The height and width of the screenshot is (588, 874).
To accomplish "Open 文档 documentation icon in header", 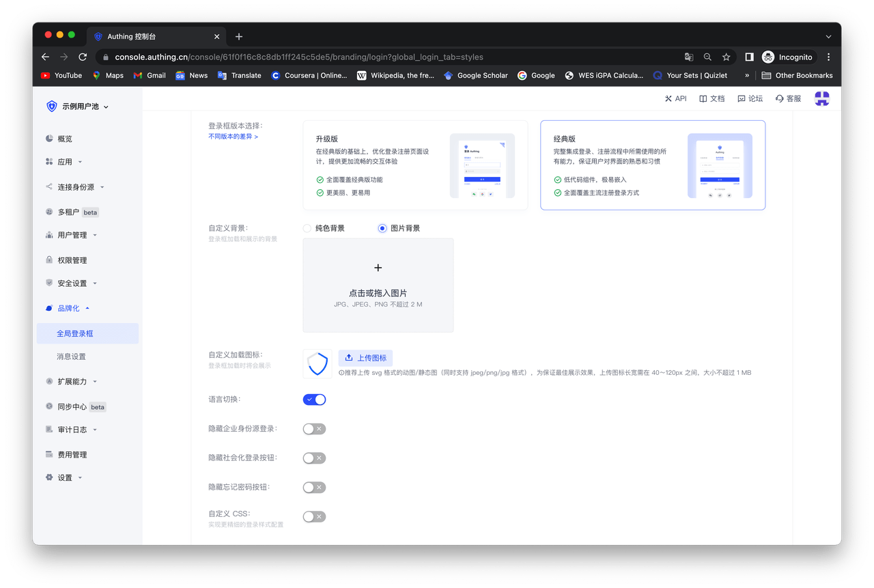I will (x=703, y=98).
